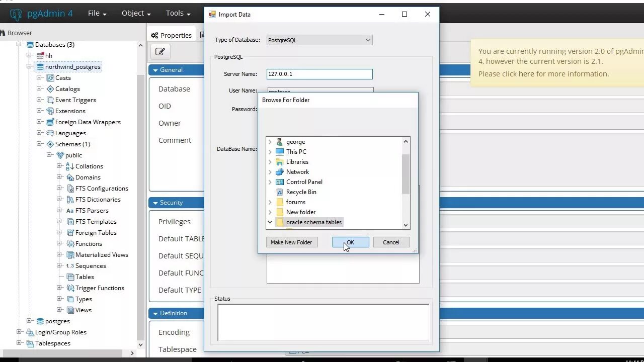Image resolution: width=644 pixels, height=362 pixels.
Task: Click OK in Browse For Folder
Action: (351, 242)
